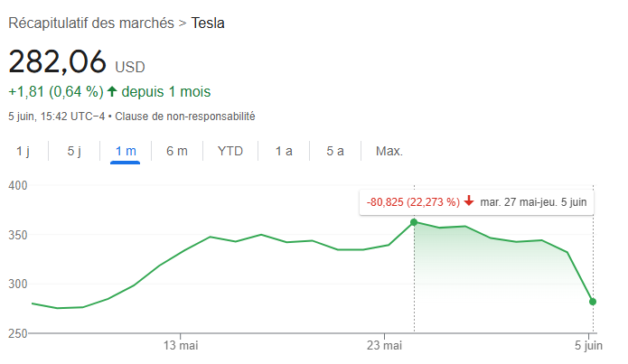
Task: Click the +1,81 (0,64 %) change text
Action: click(56, 92)
